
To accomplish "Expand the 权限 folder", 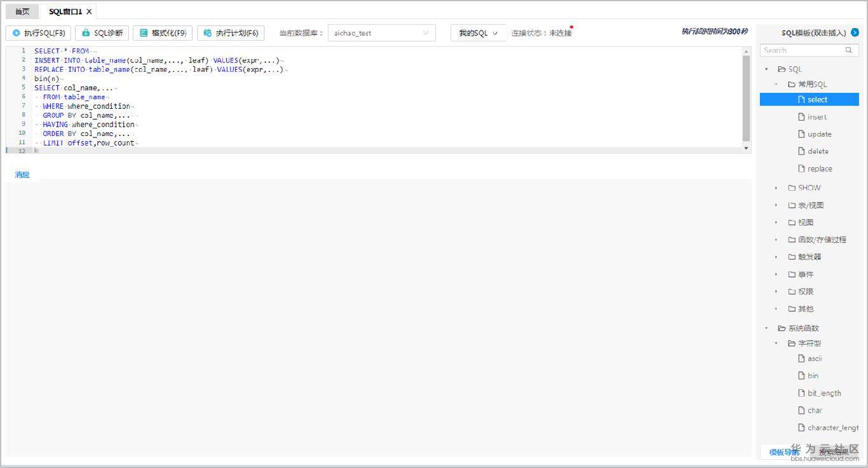I will pyautogui.click(x=776, y=291).
